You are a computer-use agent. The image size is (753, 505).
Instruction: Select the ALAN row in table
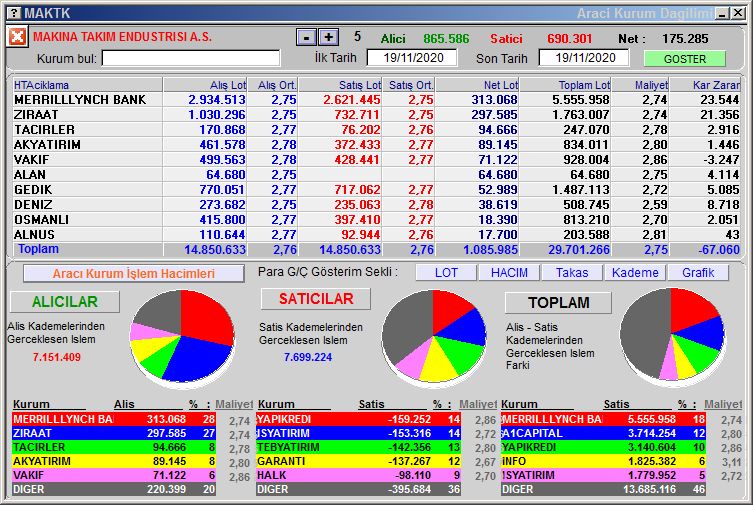(x=376, y=175)
